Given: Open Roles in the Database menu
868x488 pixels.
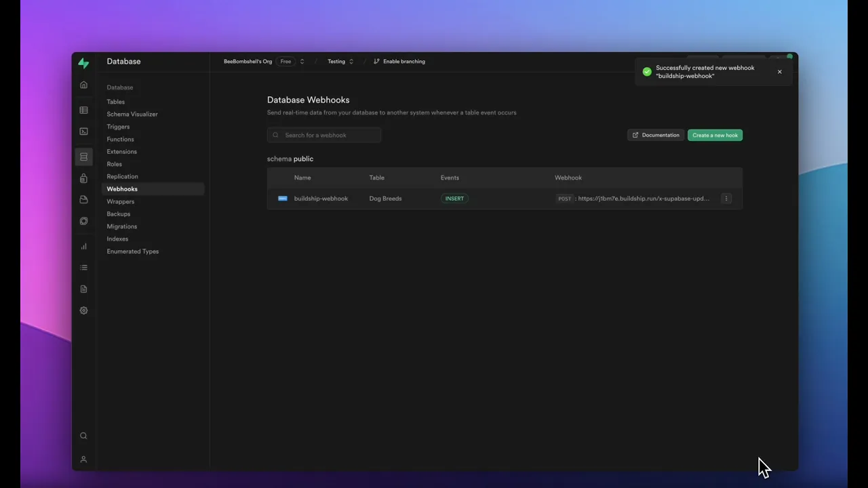Looking at the screenshot, I should click(115, 164).
